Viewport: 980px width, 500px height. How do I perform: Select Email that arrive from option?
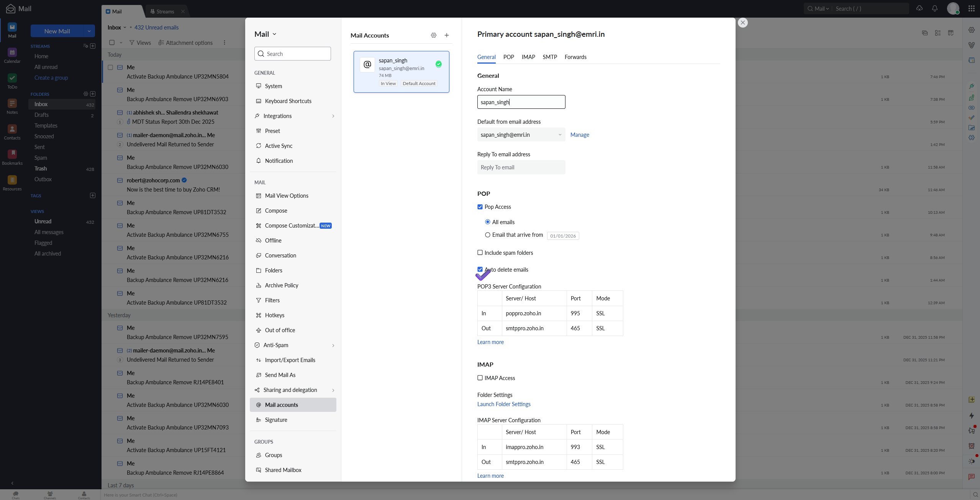488,235
